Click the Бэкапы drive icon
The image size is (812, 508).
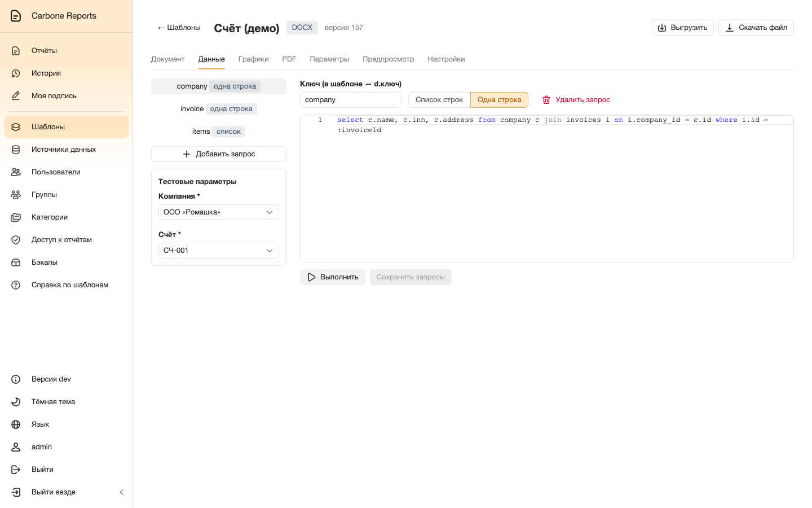coord(16,262)
